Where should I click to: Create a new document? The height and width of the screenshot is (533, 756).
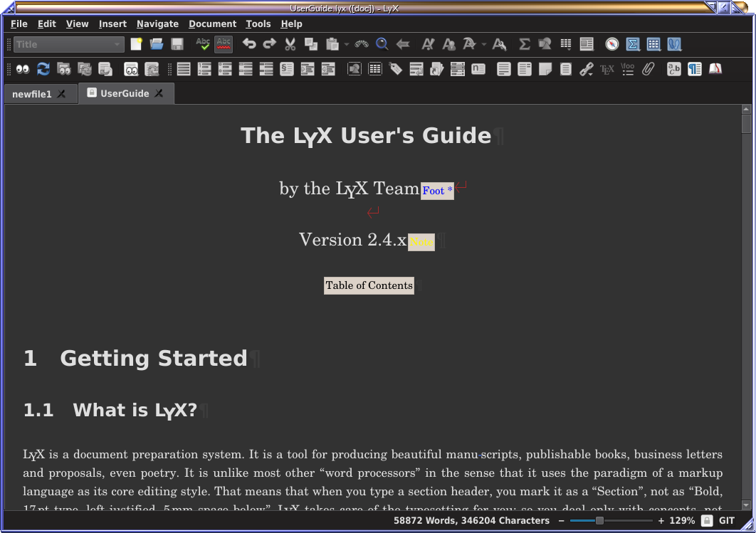[x=137, y=44]
